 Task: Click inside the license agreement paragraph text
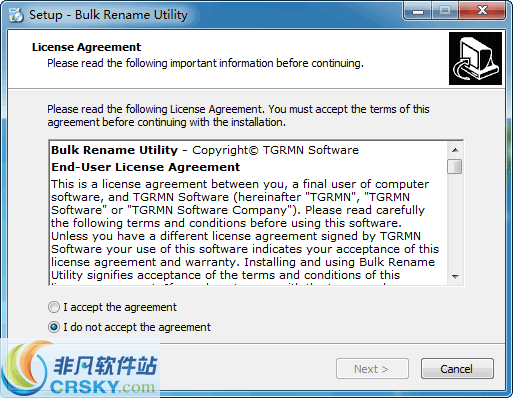click(244, 229)
